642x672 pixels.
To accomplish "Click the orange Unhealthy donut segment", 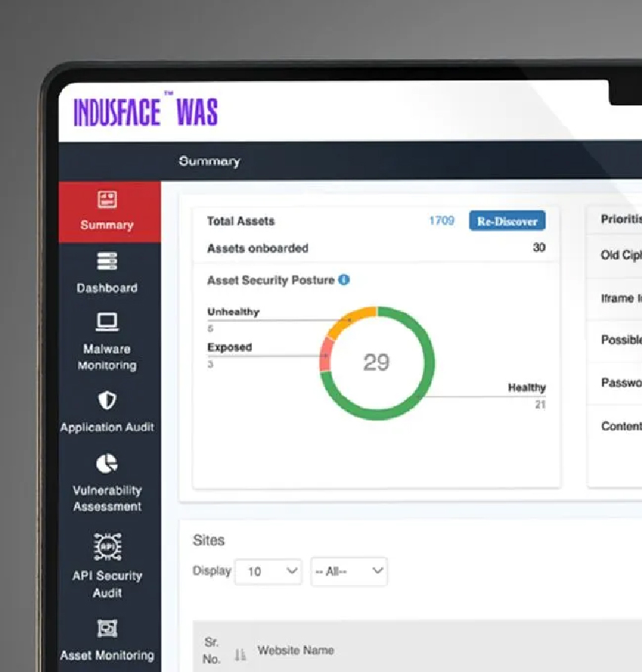I will [x=348, y=320].
